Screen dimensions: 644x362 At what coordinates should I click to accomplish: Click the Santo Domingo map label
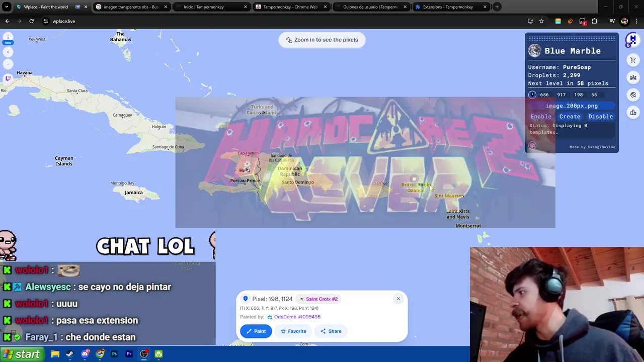[x=297, y=182]
